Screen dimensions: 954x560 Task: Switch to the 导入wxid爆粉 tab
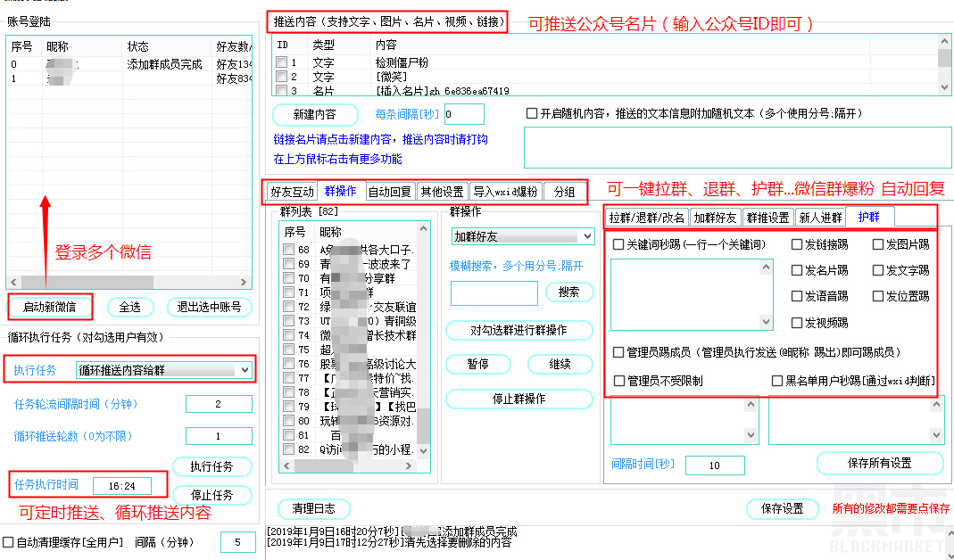tap(506, 192)
